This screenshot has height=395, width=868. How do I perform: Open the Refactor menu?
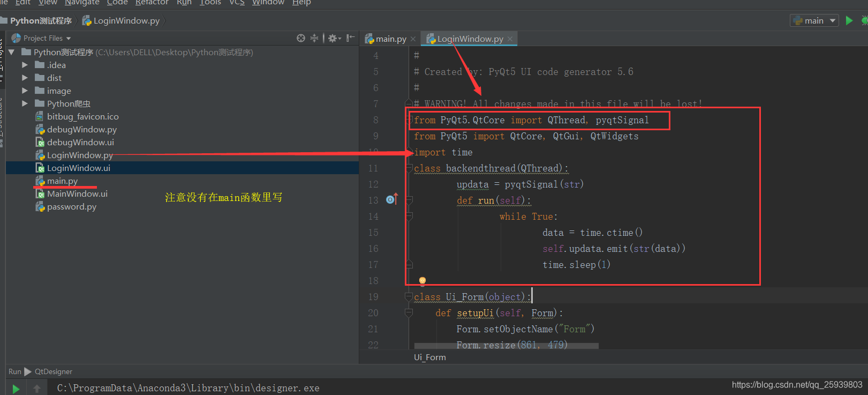click(x=152, y=2)
